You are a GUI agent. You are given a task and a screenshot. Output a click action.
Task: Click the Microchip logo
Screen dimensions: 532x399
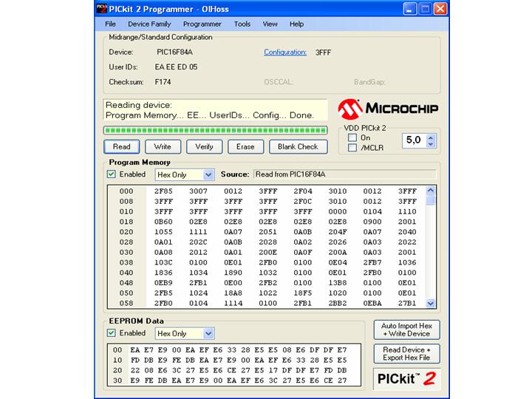click(x=388, y=109)
